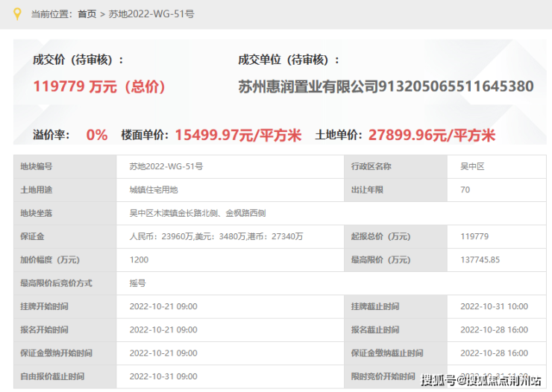Select 摇号 bidding method cell
The width and height of the screenshot is (552, 392).
pos(139,283)
